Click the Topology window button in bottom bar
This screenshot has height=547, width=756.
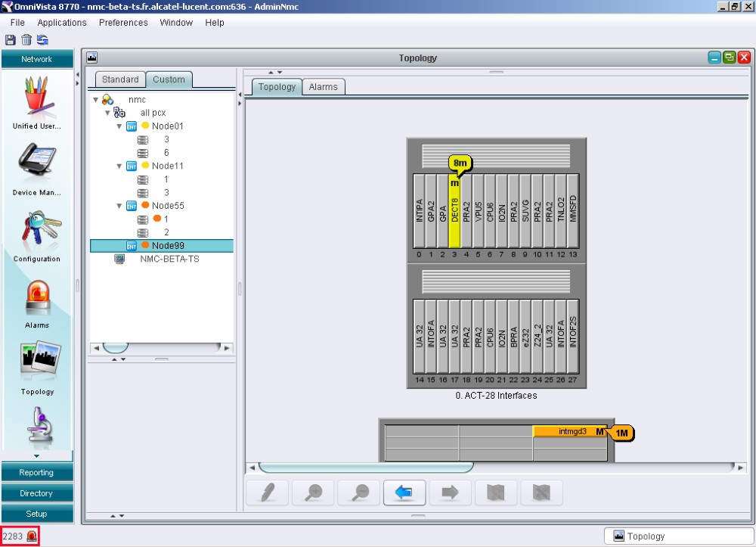coord(679,536)
